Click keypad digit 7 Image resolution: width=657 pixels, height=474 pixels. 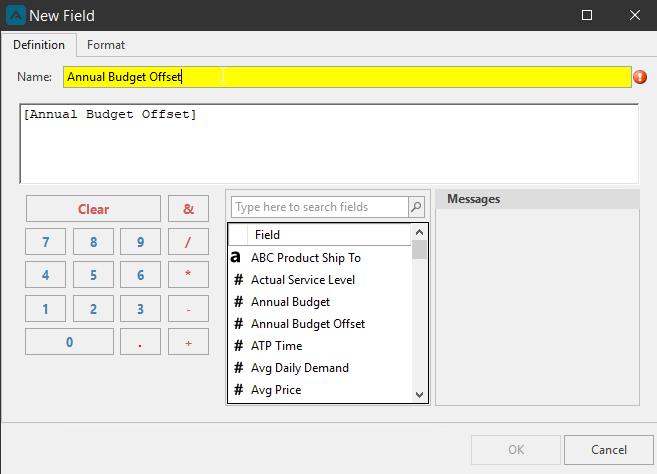pos(45,241)
